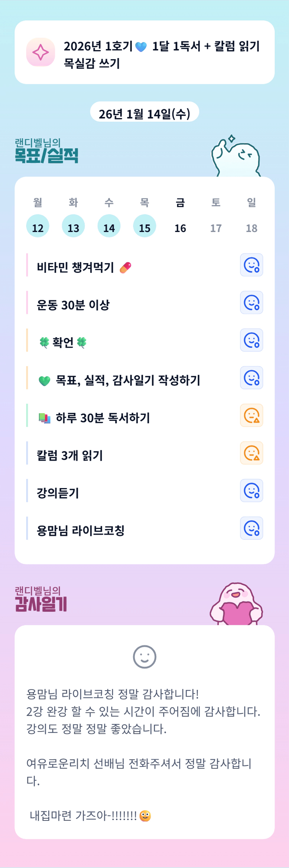289x868 pixels.
Task: Toggle status face for 확언
Action: [x=251, y=340]
